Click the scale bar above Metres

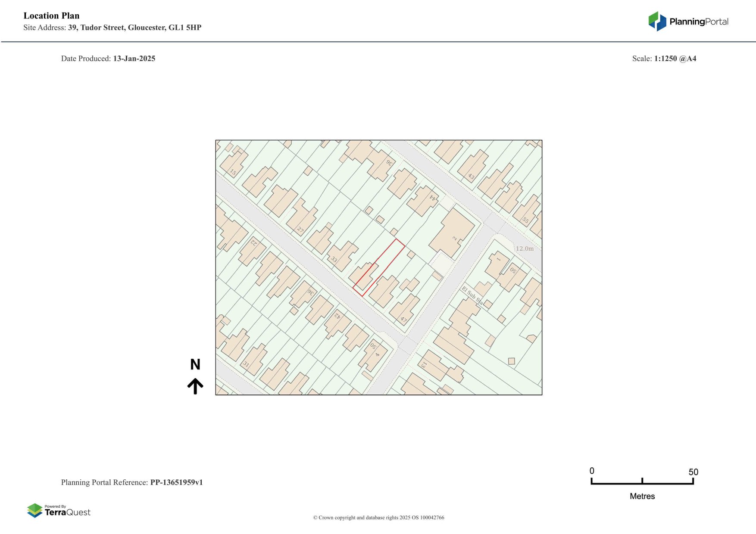pyautogui.click(x=642, y=482)
